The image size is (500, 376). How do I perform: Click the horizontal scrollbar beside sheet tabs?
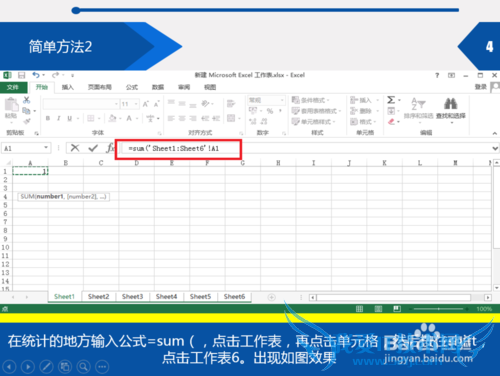coord(400,297)
